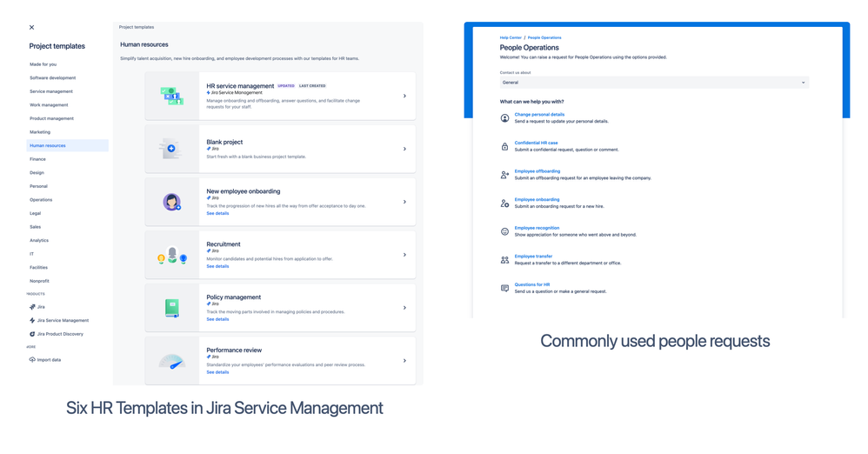
Task: Click Employee offboarding icon
Action: pyautogui.click(x=504, y=175)
